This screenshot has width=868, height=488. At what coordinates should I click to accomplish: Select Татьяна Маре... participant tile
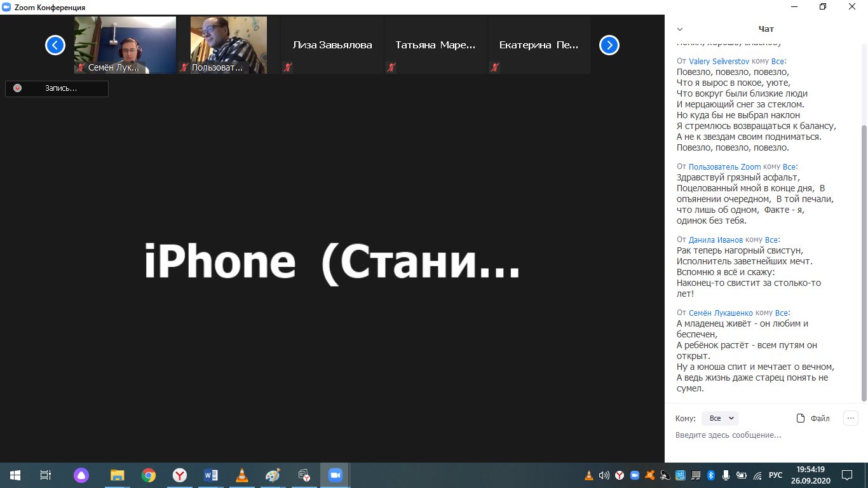(x=436, y=45)
